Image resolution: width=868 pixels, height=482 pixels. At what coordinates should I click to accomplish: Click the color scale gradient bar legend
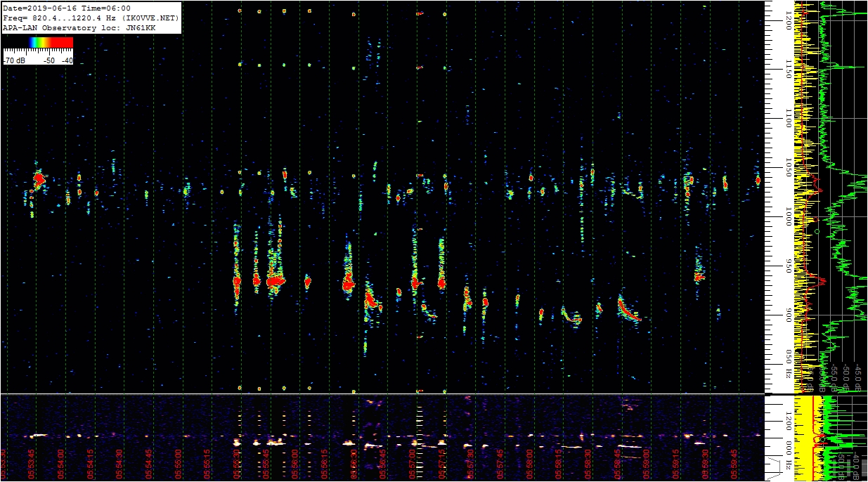pyautogui.click(x=39, y=42)
